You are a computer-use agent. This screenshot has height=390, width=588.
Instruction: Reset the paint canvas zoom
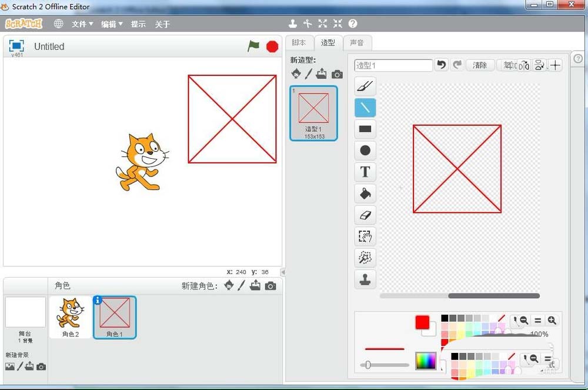[538, 320]
